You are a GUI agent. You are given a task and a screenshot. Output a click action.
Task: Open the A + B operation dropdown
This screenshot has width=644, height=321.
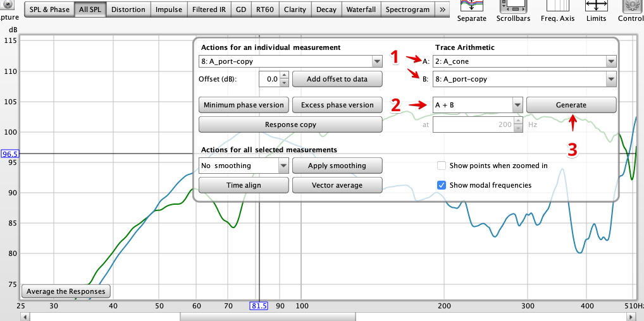pyautogui.click(x=517, y=105)
